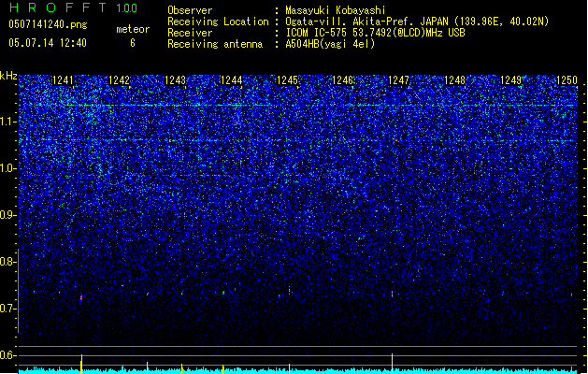Click the 1.0 kHz frequency label
This screenshot has width=588, height=374.
(x=7, y=168)
